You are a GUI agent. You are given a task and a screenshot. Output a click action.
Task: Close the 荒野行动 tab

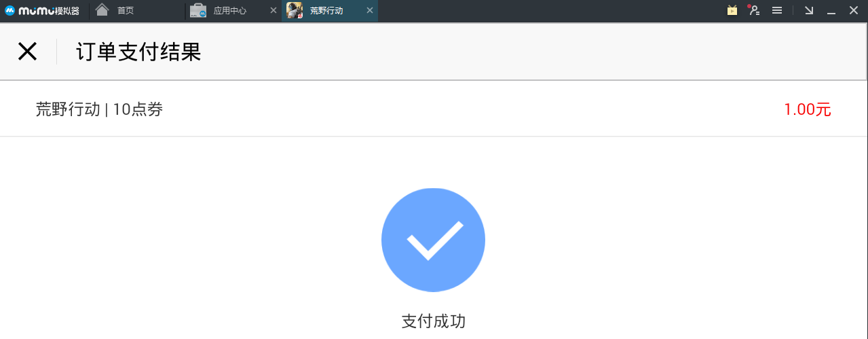coord(369,10)
